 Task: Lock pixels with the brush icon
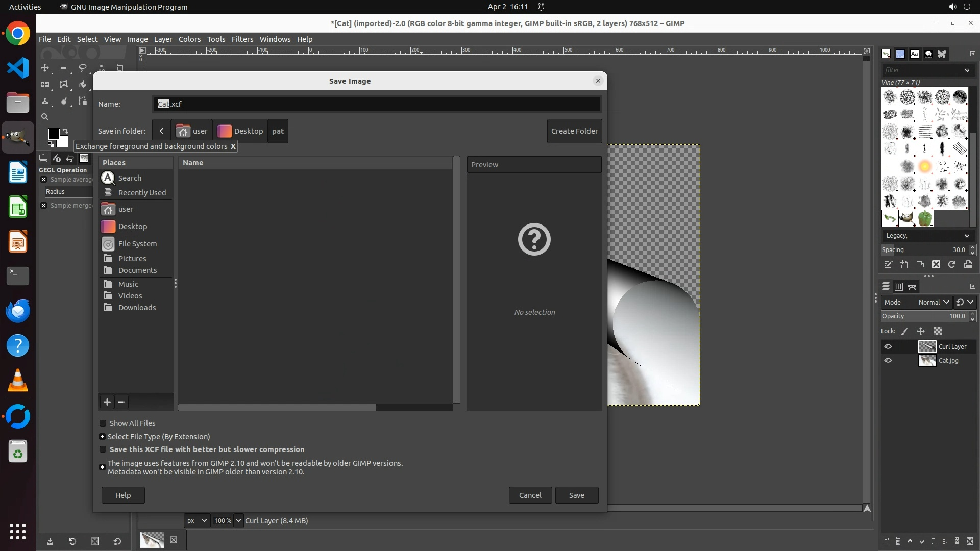point(904,331)
